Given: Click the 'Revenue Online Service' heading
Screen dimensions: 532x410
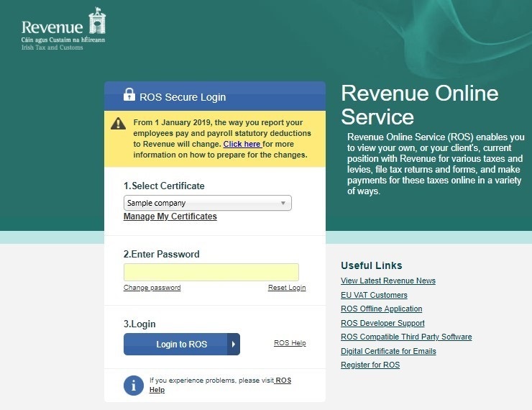Looking at the screenshot, I should pyautogui.click(x=420, y=105).
